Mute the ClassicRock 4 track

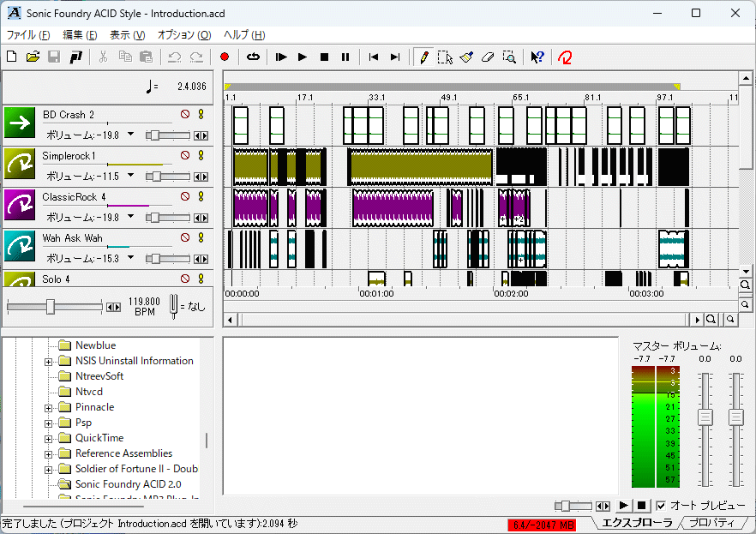pos(185,196)
